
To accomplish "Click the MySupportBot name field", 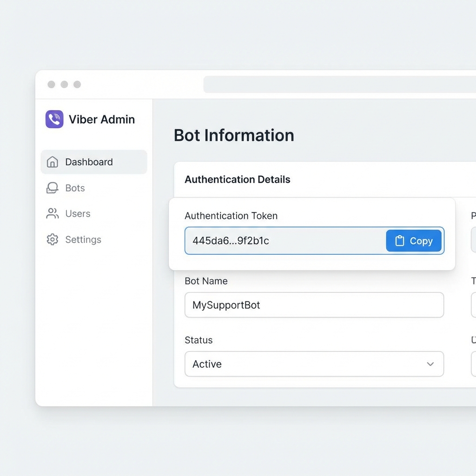I will pos(314,305).
